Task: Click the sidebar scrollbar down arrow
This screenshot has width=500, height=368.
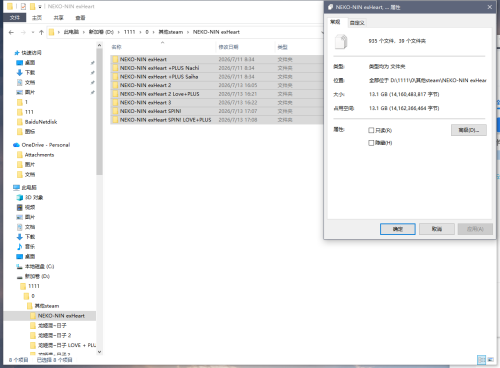Action: click(x=99, y=352)
